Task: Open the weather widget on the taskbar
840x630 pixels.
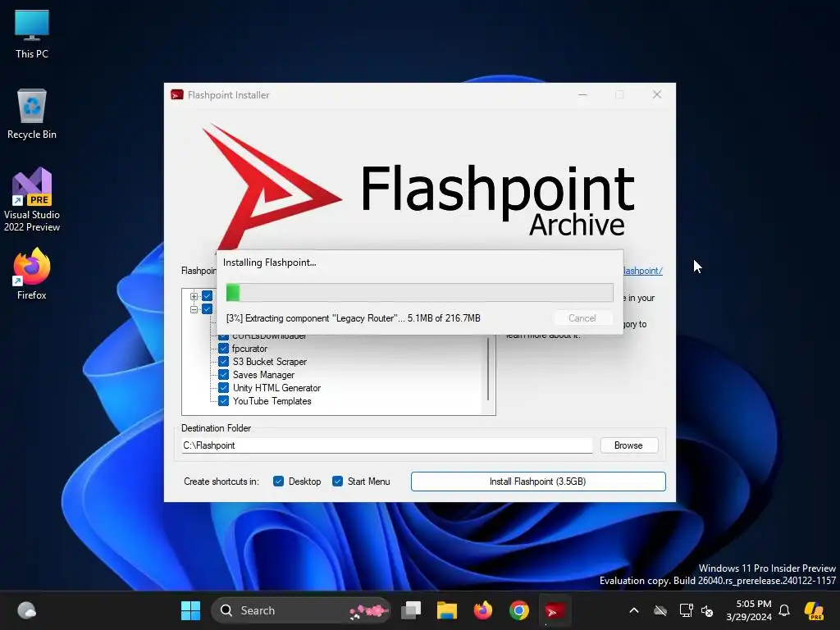Action: [x=26, y=610]
